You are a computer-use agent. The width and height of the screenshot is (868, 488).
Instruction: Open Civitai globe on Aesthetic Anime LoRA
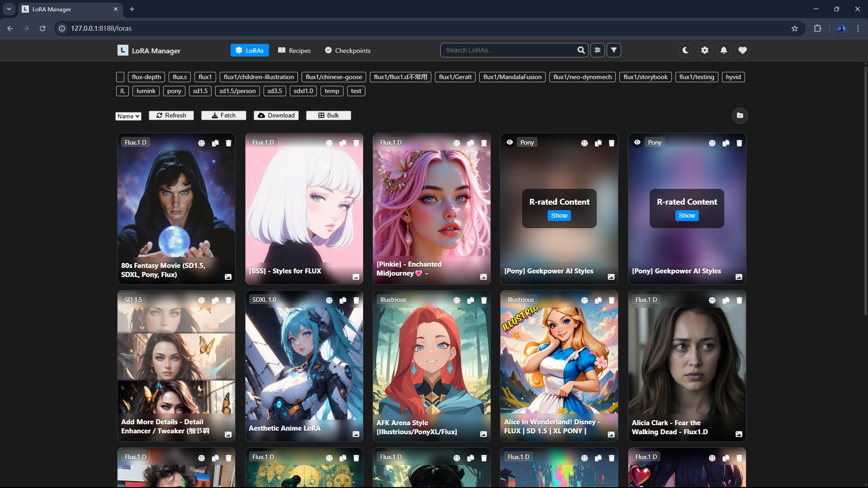329,300
